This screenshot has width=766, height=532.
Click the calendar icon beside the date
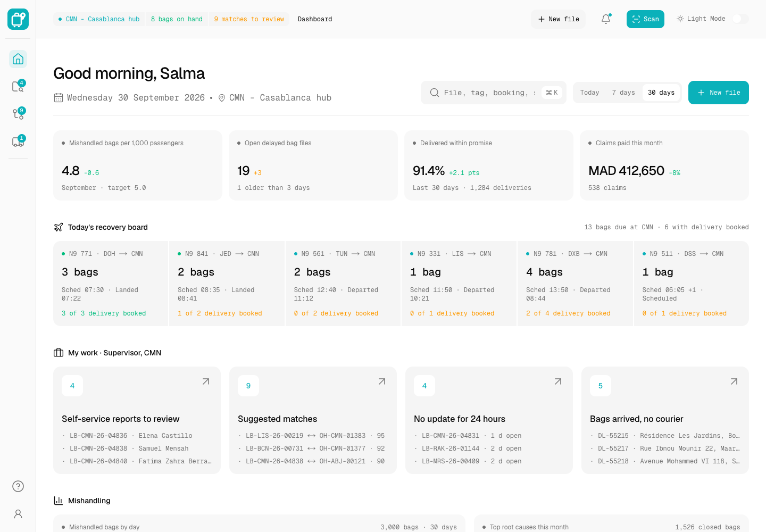click(59, 98)
